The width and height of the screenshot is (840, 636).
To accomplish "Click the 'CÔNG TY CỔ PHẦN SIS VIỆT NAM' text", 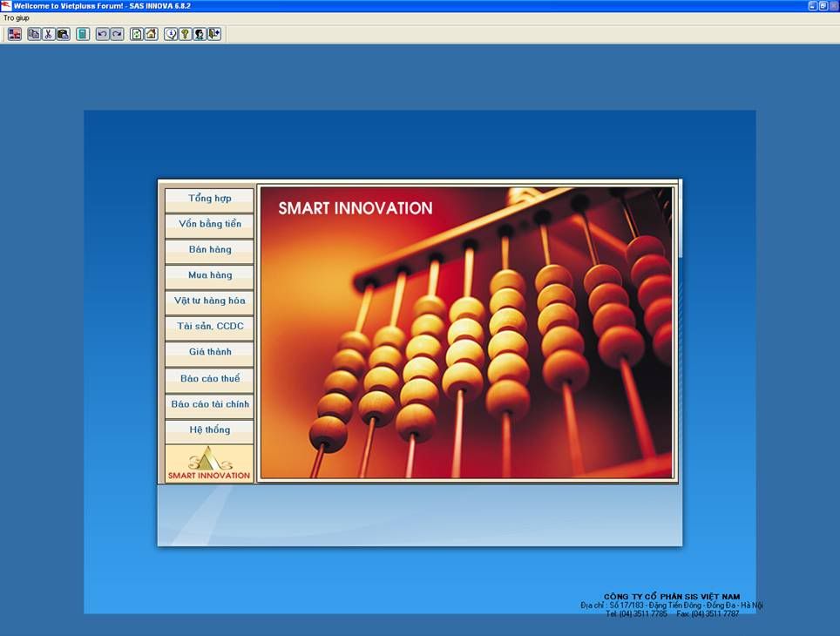I will coord(672,596).
